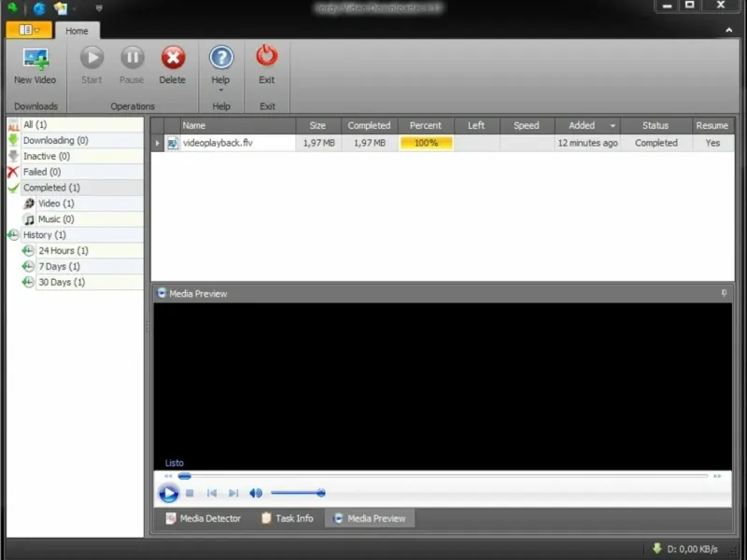Viewport: 747px width, 560px height.
Task: Switch to Task Info tab
Action: point(288,519)
